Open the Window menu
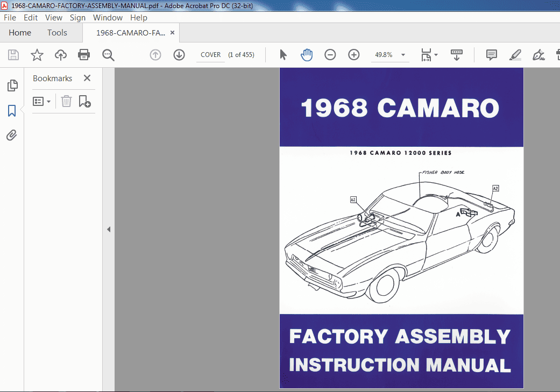This screenshot has width=560, height=392. click(x=108, y=17)
